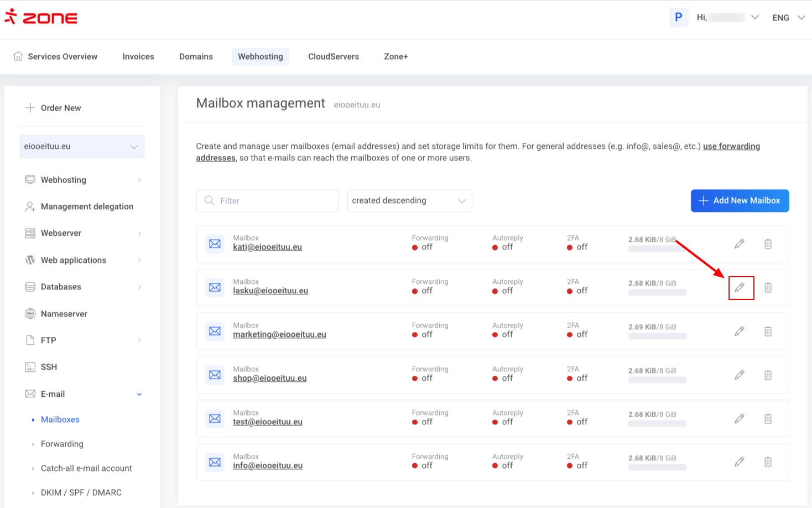812x508 pixels.
Task: Click the mailbox Filter search field
Action: [x=268, y=201]
